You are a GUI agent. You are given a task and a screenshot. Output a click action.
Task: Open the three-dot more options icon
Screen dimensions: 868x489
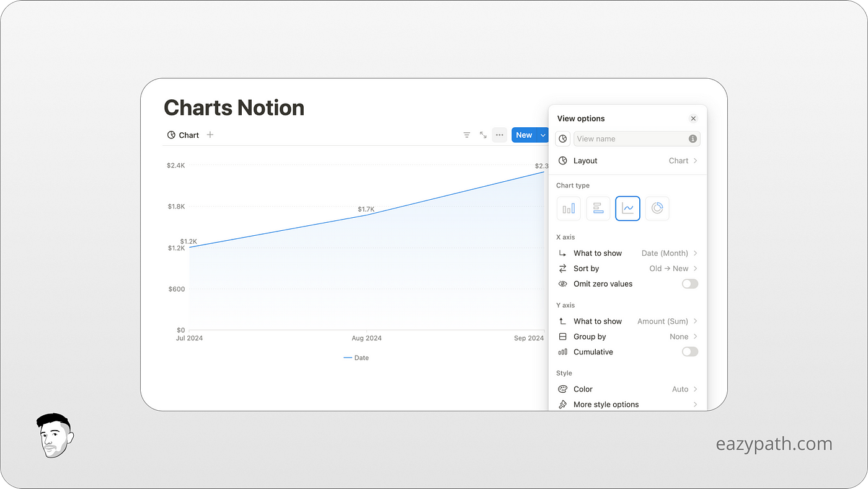point(500,135)
